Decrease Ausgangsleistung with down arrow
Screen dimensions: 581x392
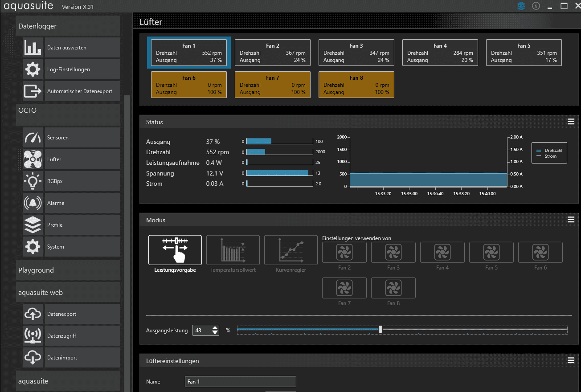coord(215,333)
